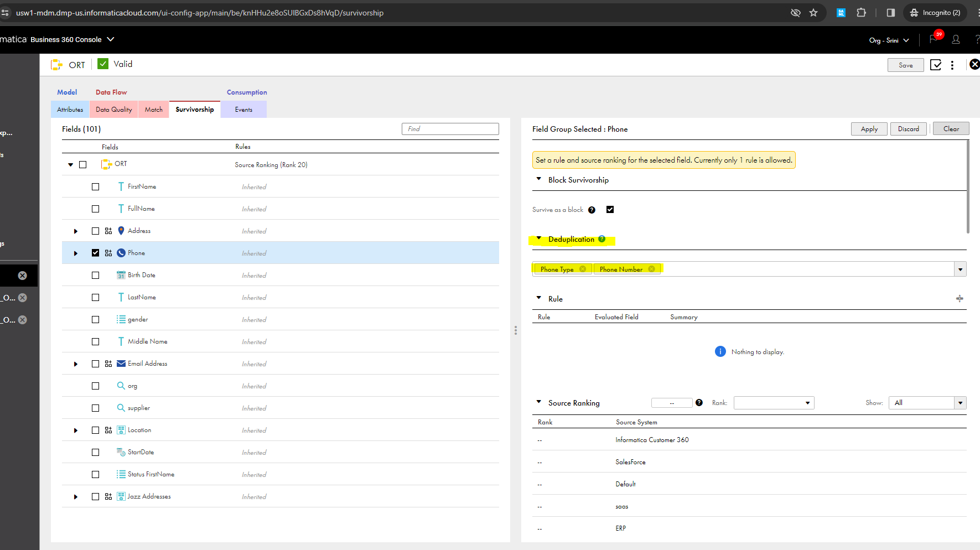The image size is (980, 550).
Task: Remove the Phone Type deduplication chip
Action: pyautogui.click(x=582, y=269)
